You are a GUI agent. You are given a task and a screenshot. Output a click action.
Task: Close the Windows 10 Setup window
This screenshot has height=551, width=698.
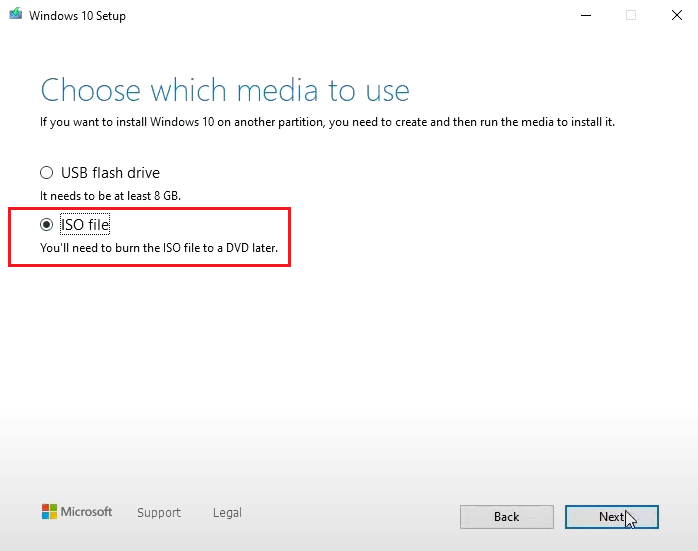(x=675, y=16)
